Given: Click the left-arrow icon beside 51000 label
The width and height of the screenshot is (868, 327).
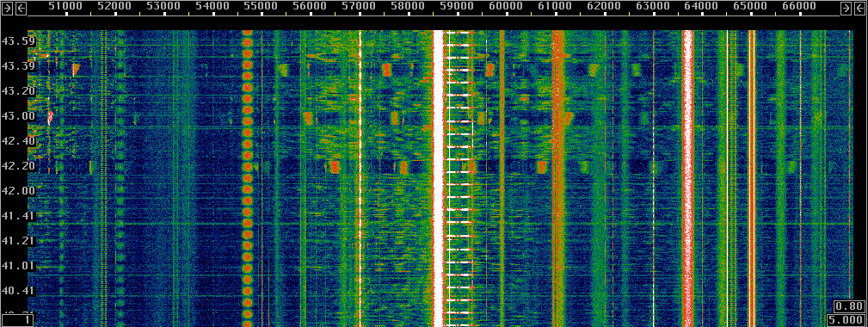Looking at the screenshot, I should tap(21, 8).
